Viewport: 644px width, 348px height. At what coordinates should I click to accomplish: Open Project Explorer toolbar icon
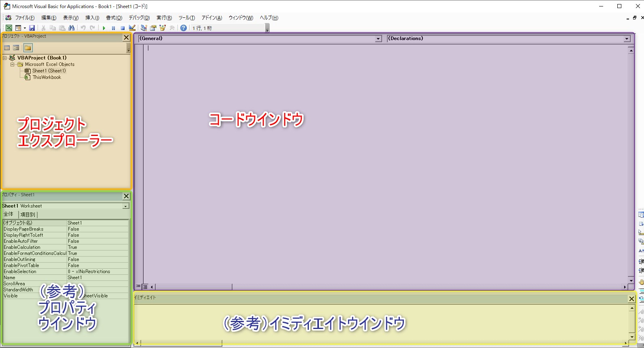point(144,28)
